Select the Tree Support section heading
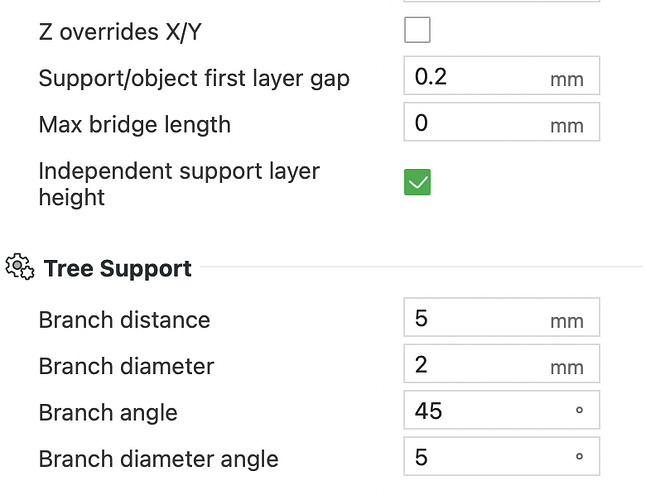The width and height of the screenshot is (645, 500). [x=118, y=269]
